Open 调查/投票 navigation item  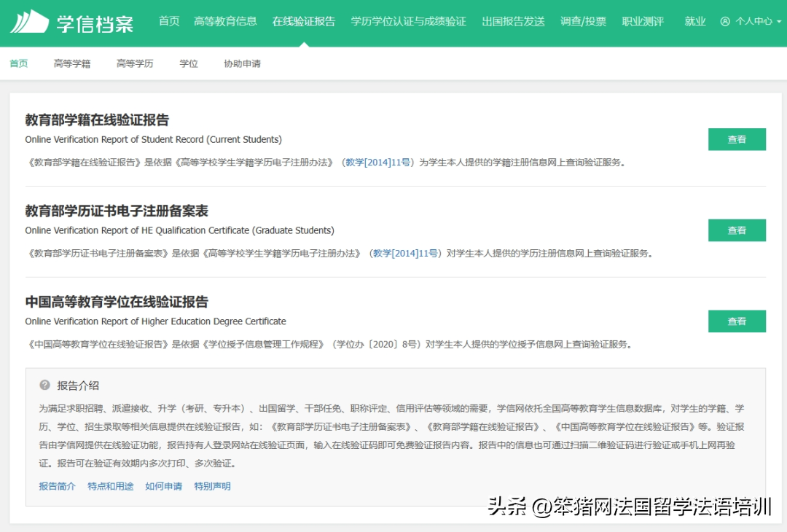583,21
